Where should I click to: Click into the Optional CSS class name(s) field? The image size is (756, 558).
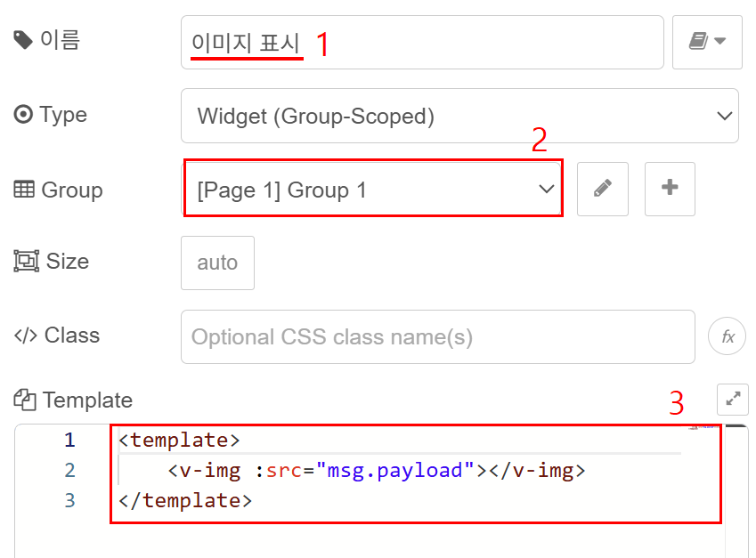pyautogui.click(x=436, y=337)
